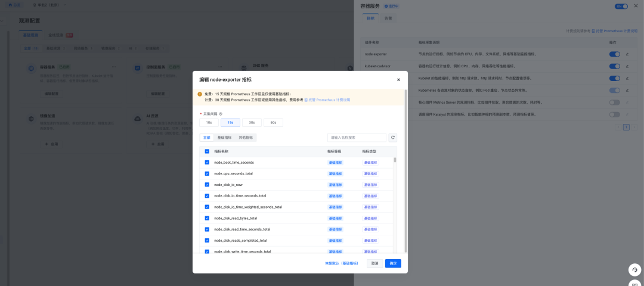644x286 pixels.
Task: Open 托管 Prometheus 计费说明 link in the side panel
Action: 615,31
